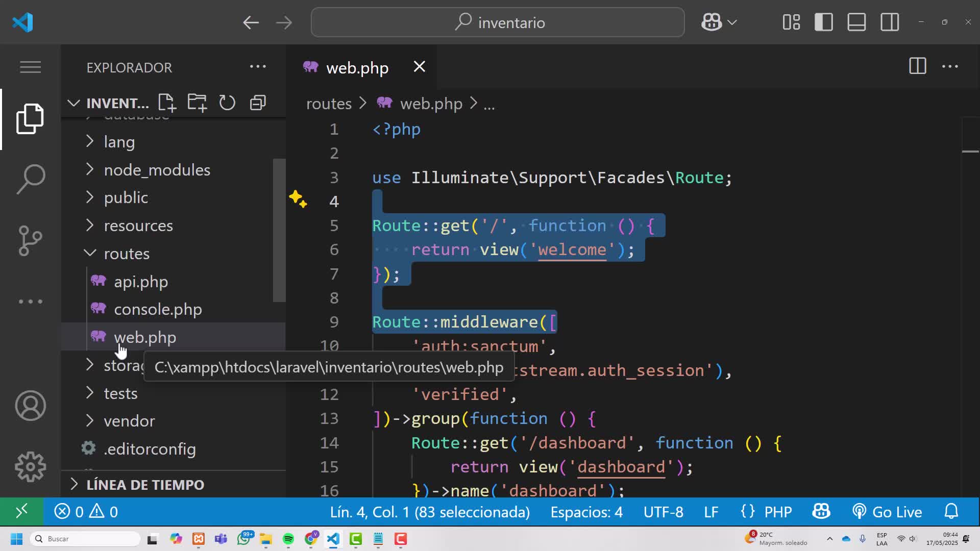Go back with navigation arrow
Viewport: 980px width, 551px height.
(x=251, y=22)
